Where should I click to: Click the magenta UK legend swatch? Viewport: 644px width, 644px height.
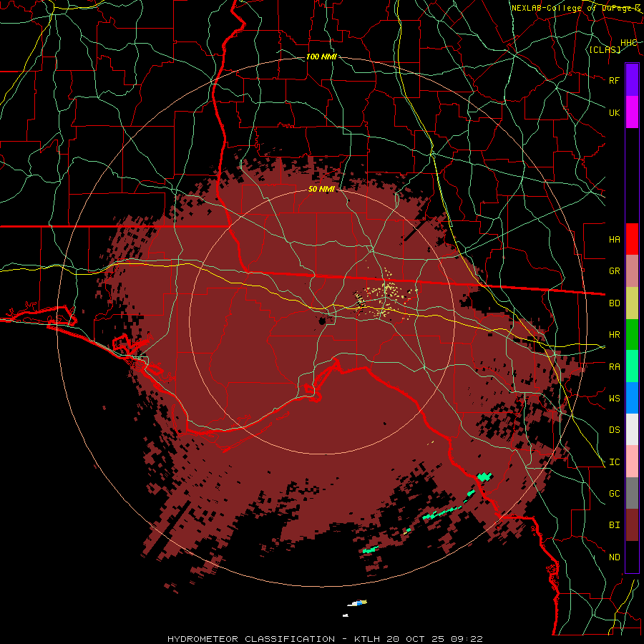pos(632,112)
